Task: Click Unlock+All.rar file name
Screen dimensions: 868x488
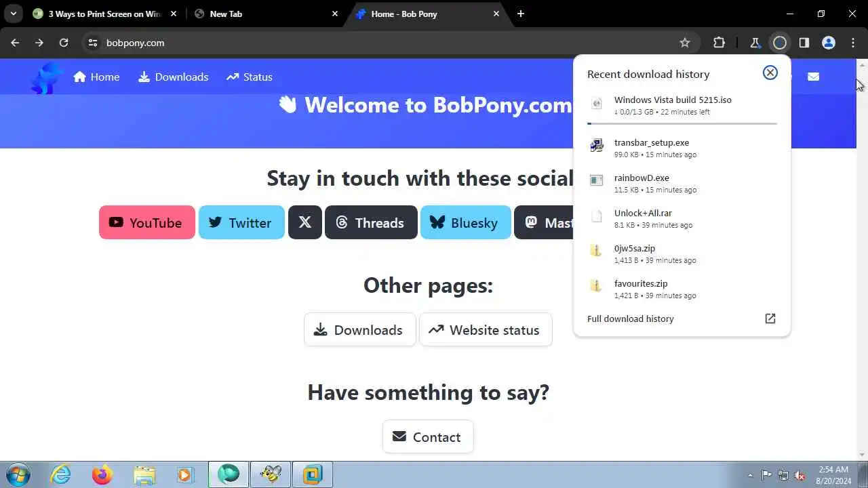Action: [643, 213]
